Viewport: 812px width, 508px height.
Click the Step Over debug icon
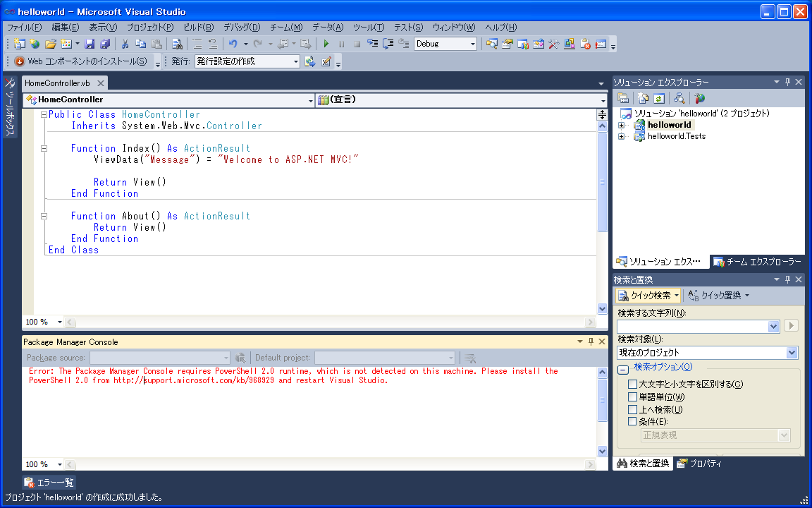click(388, 44)
